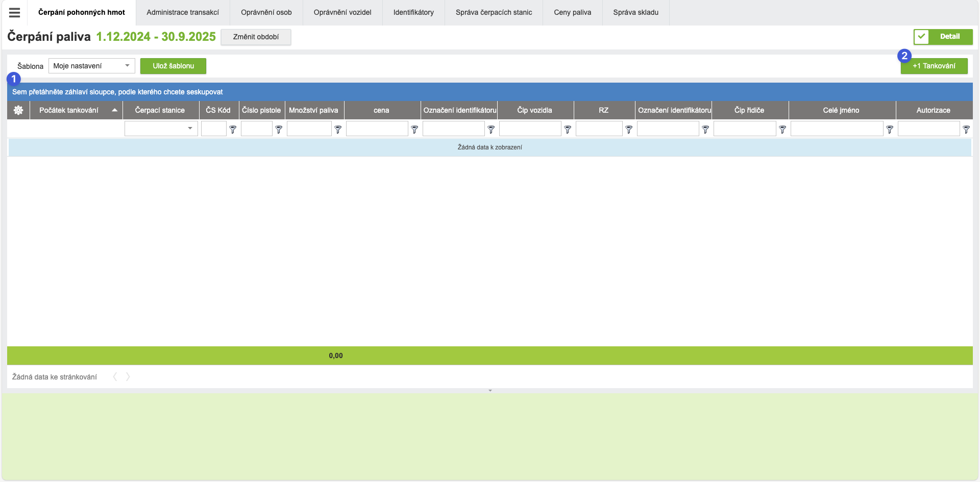Focus the Číslo pistole filter field
Viewport: 980px width, 482px height.
coord(257,129)
